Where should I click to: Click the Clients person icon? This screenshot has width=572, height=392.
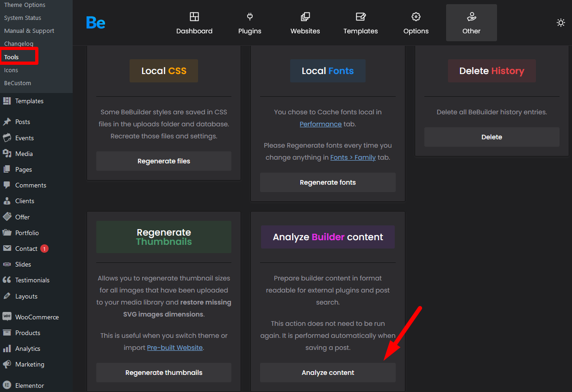coord(7,201)
